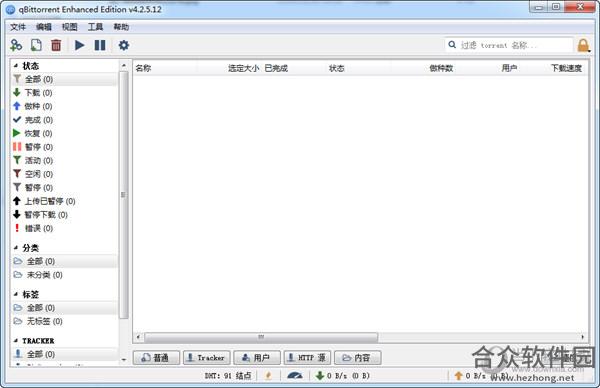The image size is (600, 388).
Task: Open the 视图 menu
Action: click(x=70, y=27)
